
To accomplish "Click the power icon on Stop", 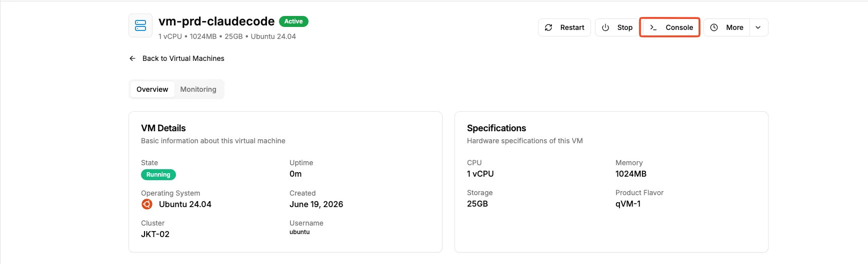I will point(605,27).
